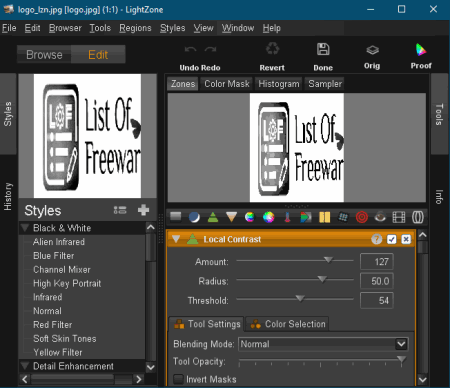450x388 pixels.
Task: Select the Histogram tab
Action: [x=279, y=84]
